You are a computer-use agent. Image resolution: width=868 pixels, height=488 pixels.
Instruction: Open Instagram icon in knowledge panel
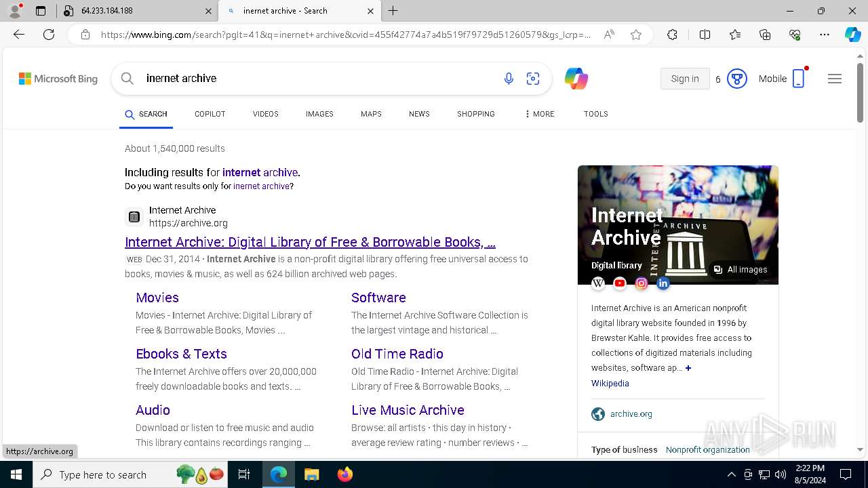(642, 283)
